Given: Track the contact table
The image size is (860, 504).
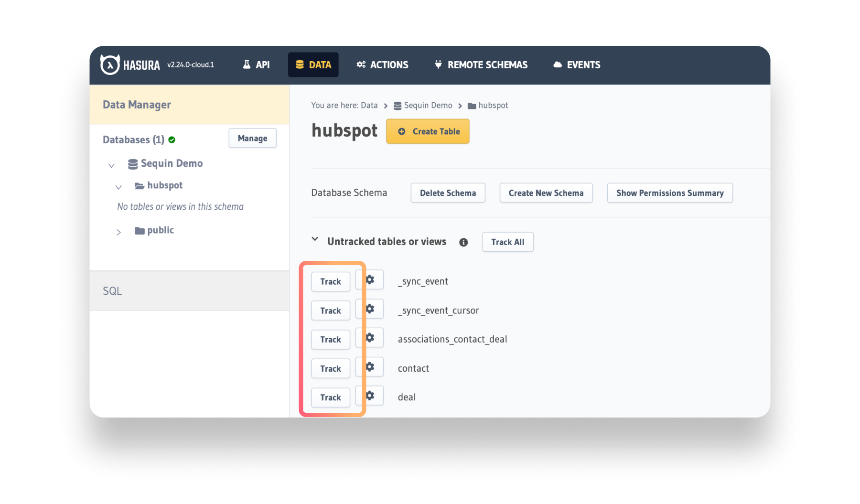Looking at the screenshot, I should 331,369.
